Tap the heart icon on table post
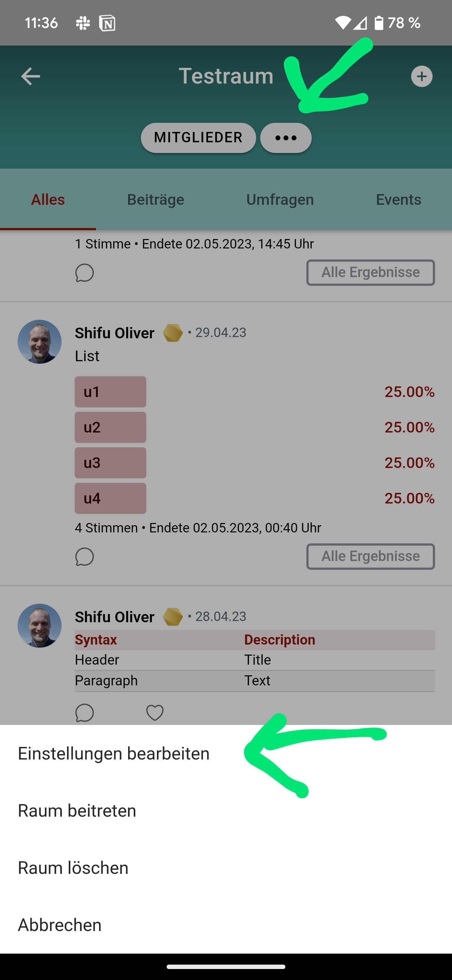452x980 pixels. (x=155, y=713)
